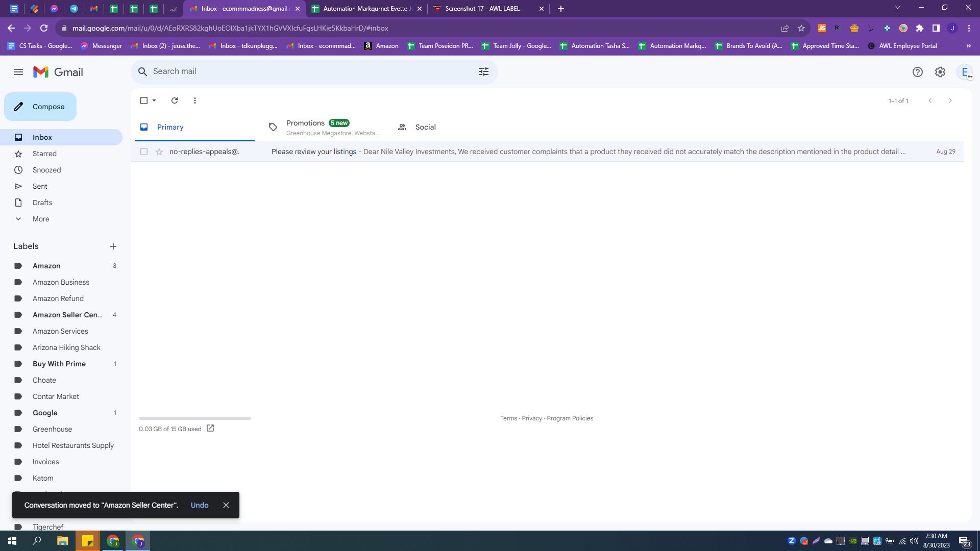The width and height of the screenshot is (980, 551).
Task: Create a new label with plus icon
Action: point(113,246)
